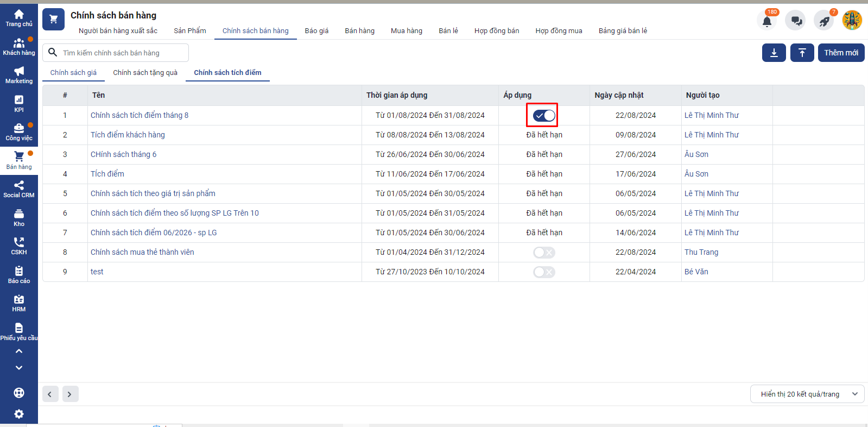Open the notifications bell icon
Screen dimensions: 868x427
(766, 21)
